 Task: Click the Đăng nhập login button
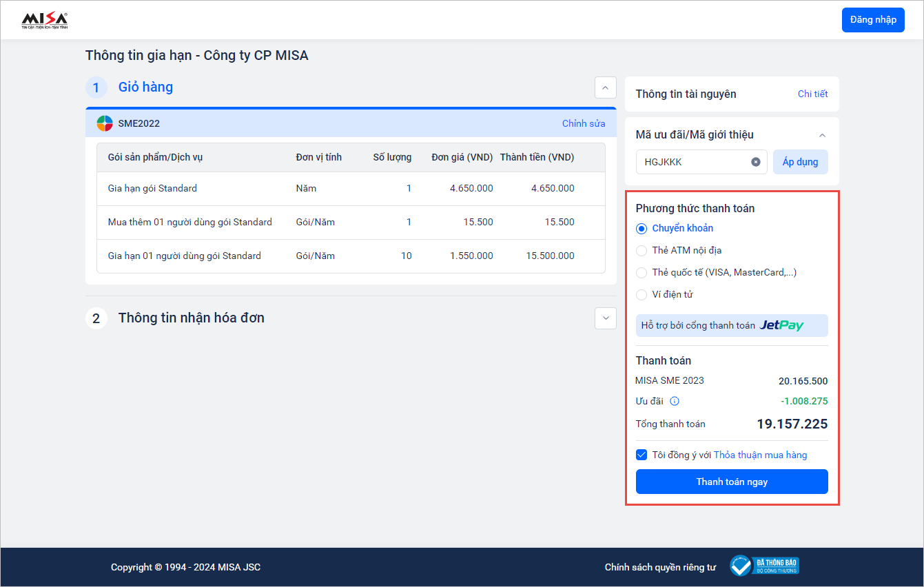[x=872, y=20]
